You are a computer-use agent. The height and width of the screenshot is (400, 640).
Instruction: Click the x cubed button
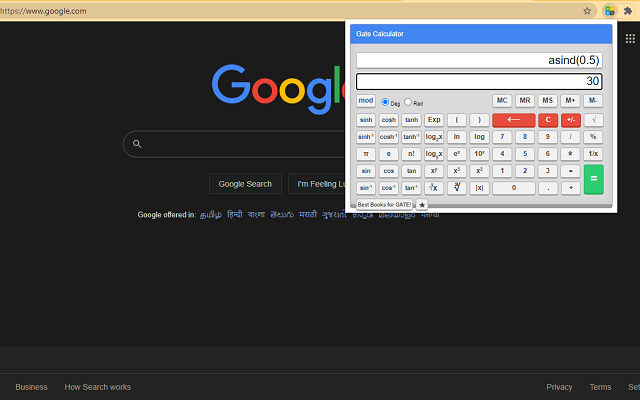(457, 171)
